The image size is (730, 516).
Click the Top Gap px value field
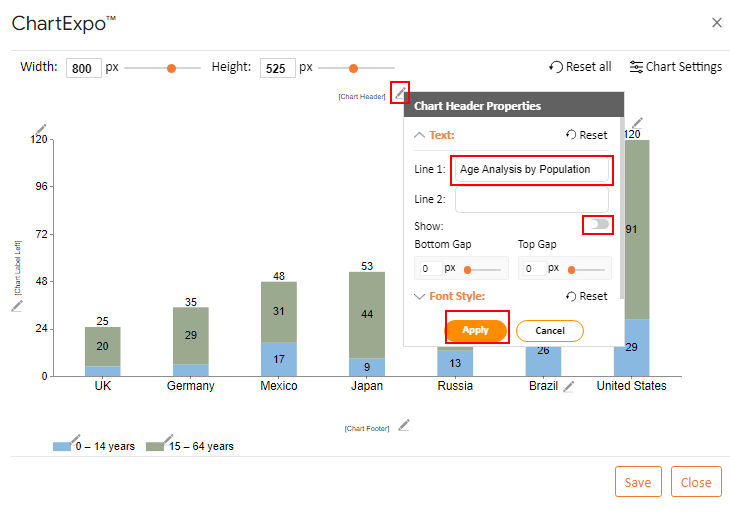click(x=534, y=268)
